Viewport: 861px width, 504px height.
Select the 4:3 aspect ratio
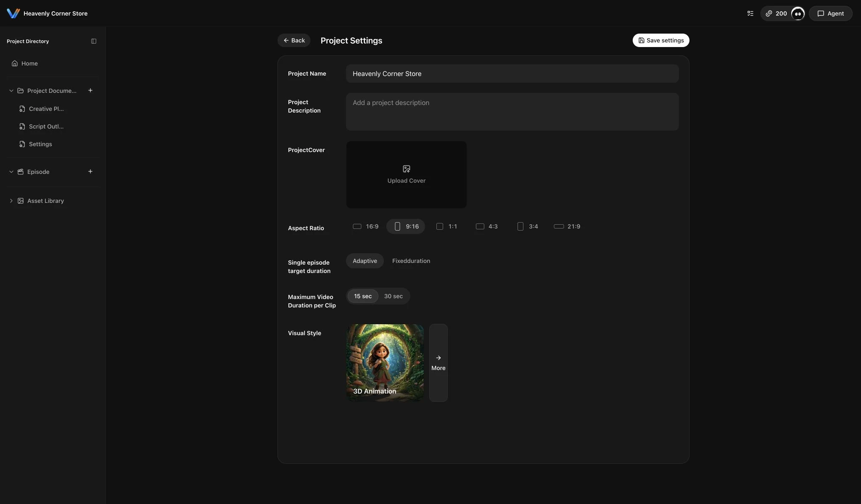point(487,226)
